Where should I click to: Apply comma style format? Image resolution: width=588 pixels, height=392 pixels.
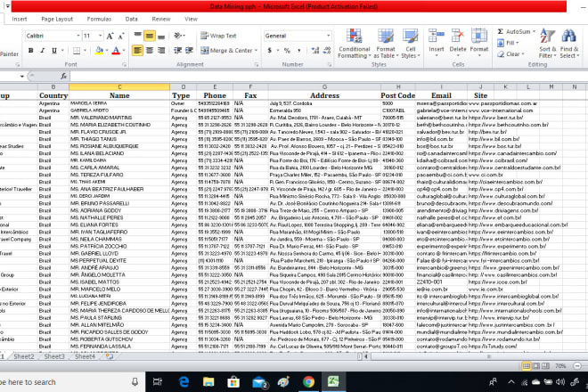coord(298,50)
